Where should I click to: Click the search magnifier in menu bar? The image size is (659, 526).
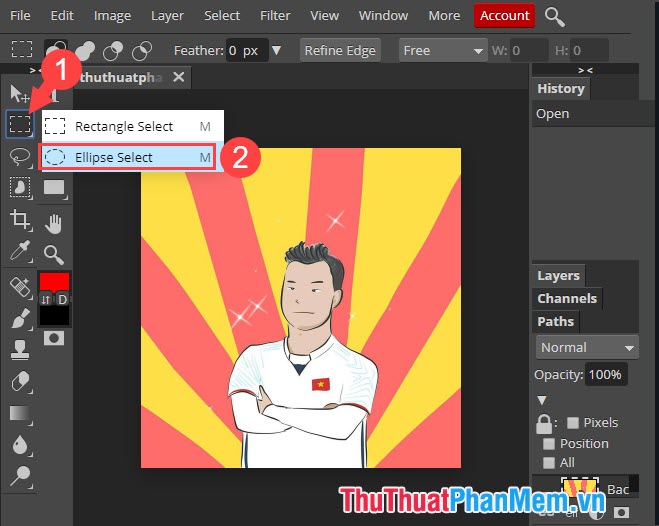coord(554,16)
